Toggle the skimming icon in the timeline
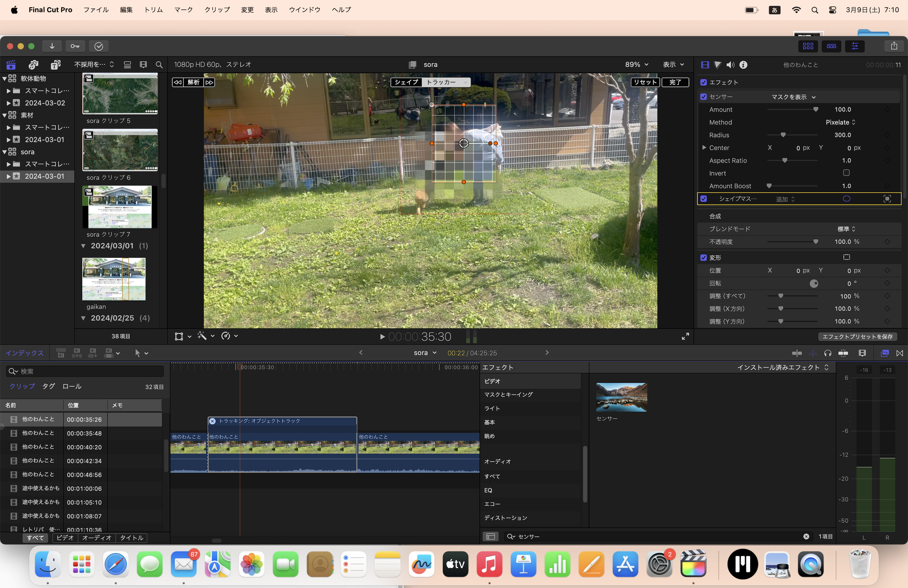Viewport: 908px width, 588px height. (x=797, y=353)
